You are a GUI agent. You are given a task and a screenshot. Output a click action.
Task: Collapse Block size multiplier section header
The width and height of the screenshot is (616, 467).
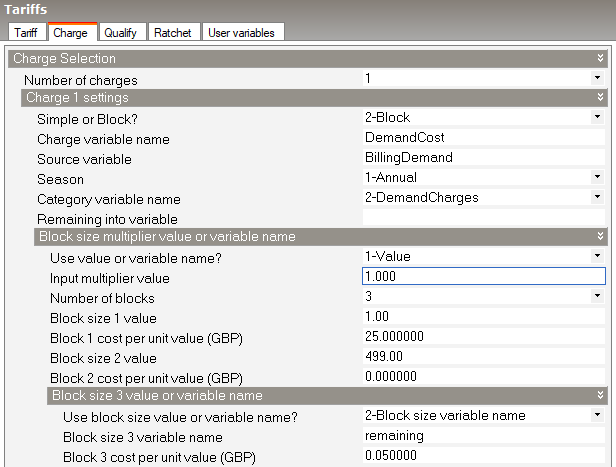(x=599, y=237)
